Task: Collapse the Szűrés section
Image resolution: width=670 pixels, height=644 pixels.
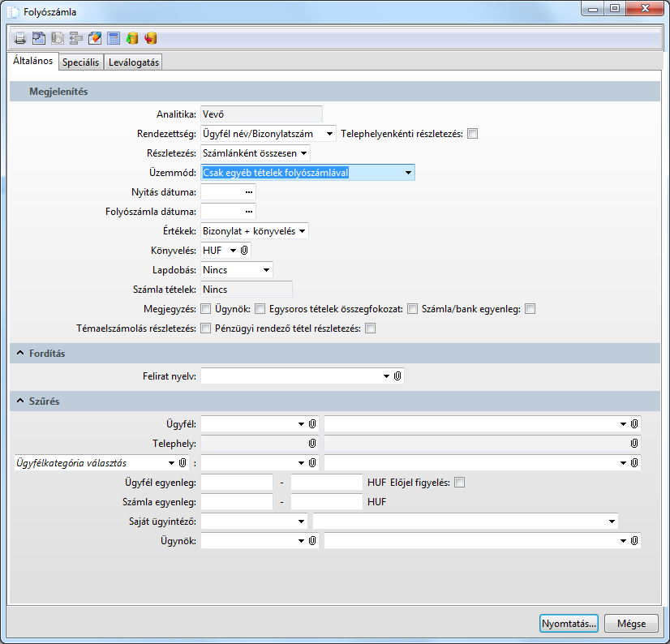Action: coord(19,401)
